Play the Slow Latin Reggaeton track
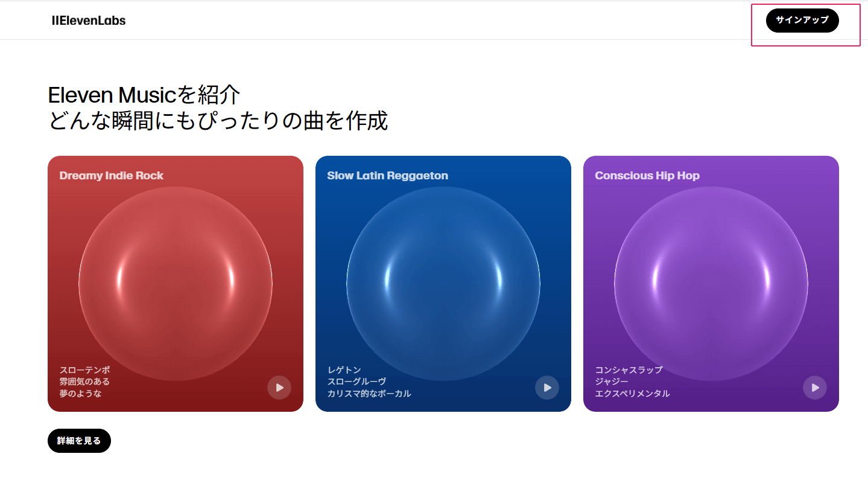868x477 pixels. [547, 388]
